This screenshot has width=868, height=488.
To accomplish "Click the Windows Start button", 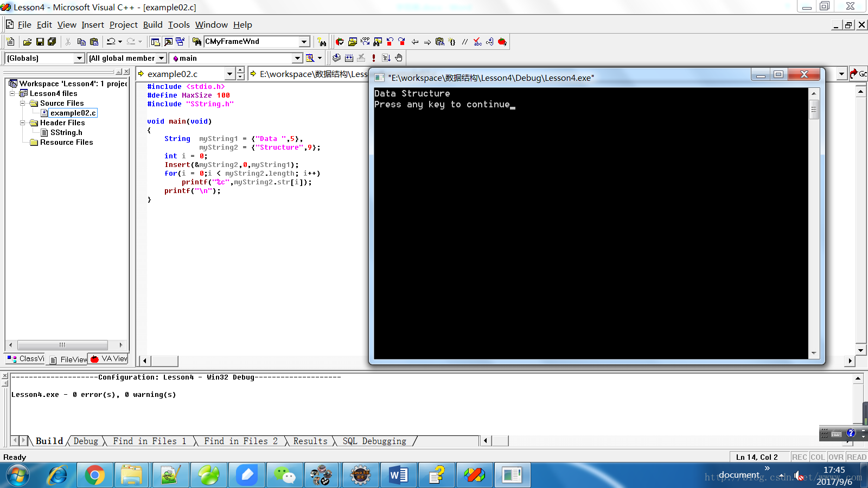I will (17, 476).
